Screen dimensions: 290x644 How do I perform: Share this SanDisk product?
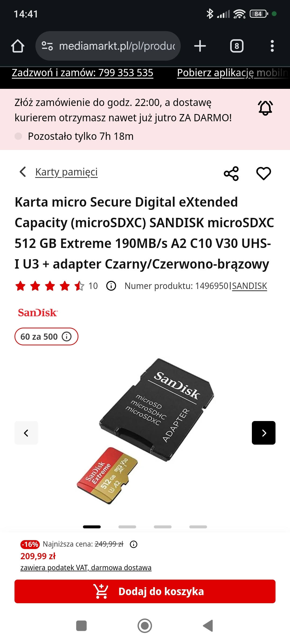[x=231, y=173]
